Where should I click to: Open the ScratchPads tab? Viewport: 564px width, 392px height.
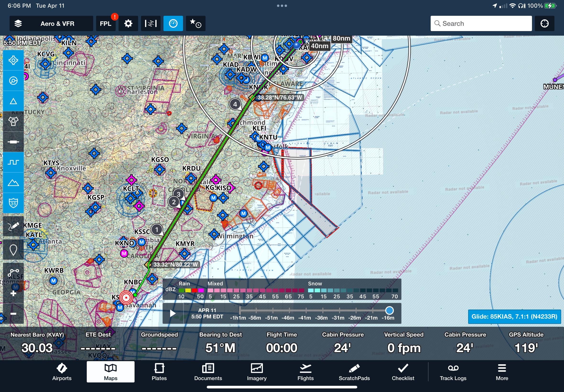pos(354,372)
